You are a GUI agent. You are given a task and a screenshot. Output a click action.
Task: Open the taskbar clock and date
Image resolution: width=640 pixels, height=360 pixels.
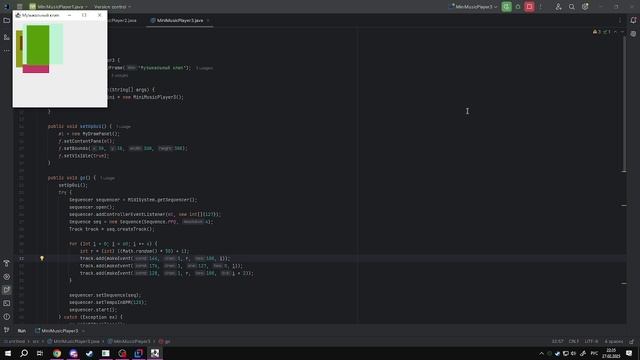611,353
